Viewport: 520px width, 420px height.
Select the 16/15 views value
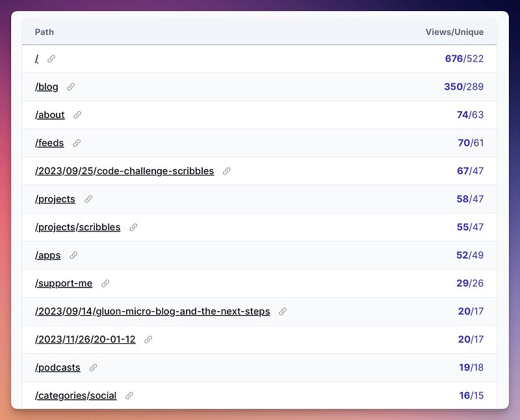pos(471,395)
